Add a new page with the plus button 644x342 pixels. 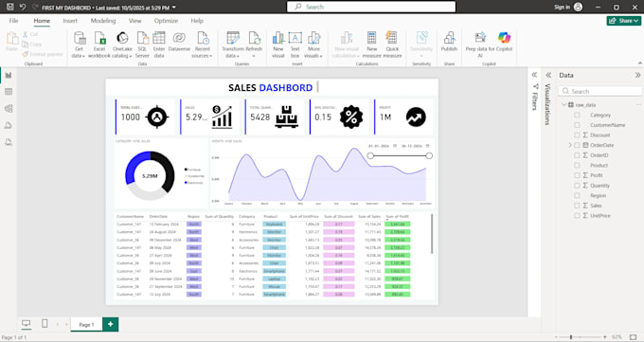tap(111, 324)
